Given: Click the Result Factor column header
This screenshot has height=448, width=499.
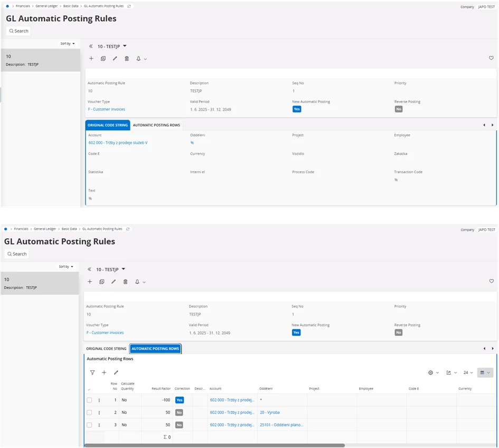Looking at the screenshot, I should pyautogui.click(x=161, y=389).
